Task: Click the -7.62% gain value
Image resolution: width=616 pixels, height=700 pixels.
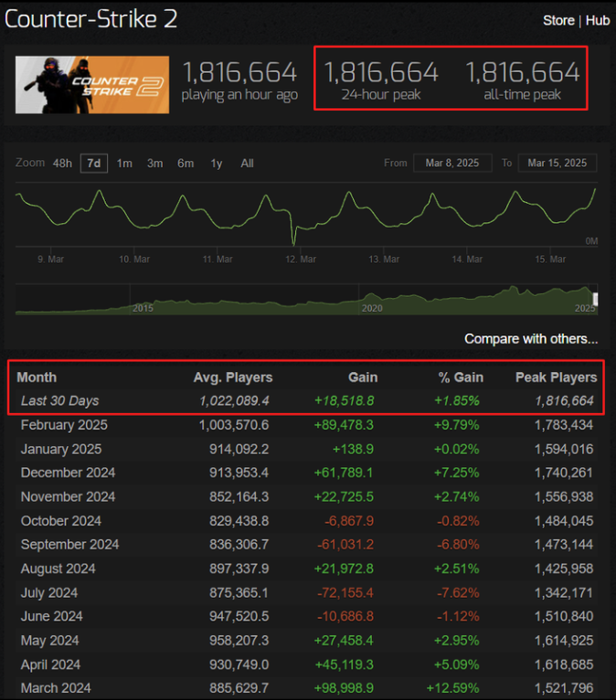Action: tap(458, 593)
